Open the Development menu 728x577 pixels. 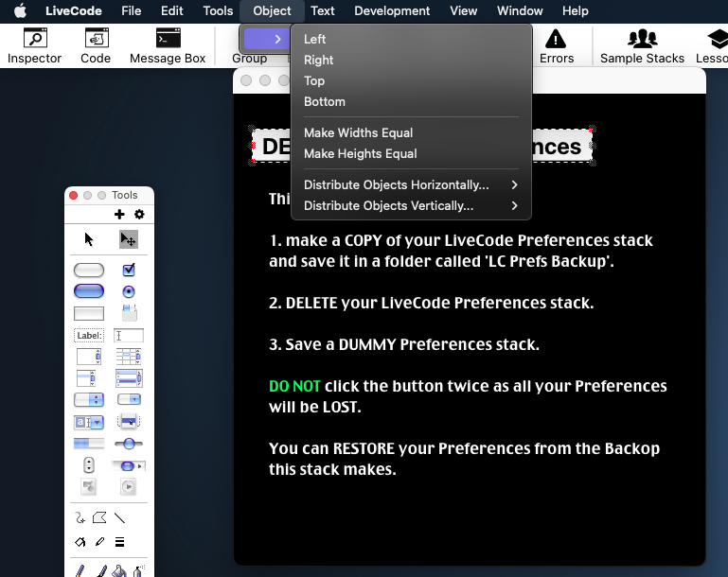click(392, 10)
